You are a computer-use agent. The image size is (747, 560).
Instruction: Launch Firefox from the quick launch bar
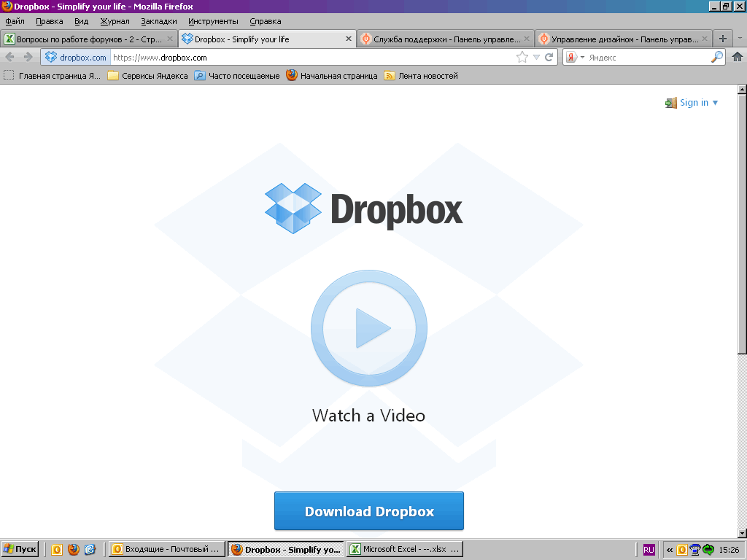pyautogui.click(x=74, y=550)
